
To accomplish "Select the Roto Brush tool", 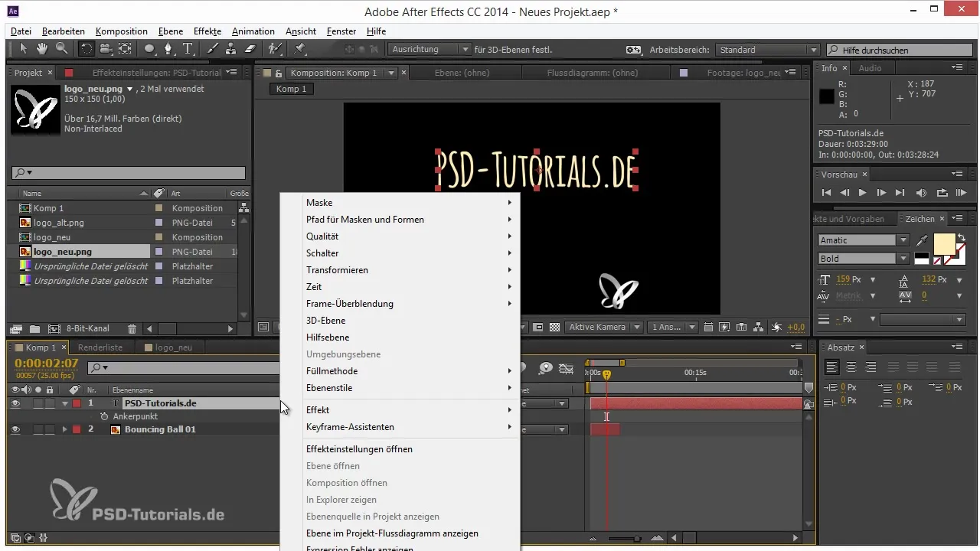I will (x=274, y=49).
